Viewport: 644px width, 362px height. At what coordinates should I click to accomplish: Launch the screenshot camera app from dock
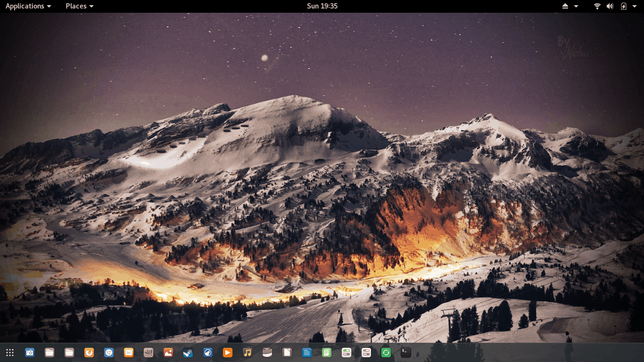pyautogui.click(x=30, y=352)
